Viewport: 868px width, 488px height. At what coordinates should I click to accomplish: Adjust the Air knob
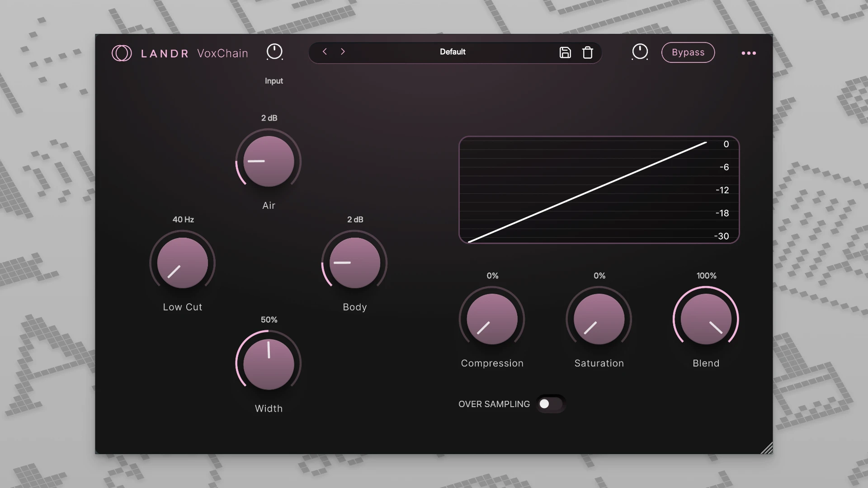pos(268,161)
